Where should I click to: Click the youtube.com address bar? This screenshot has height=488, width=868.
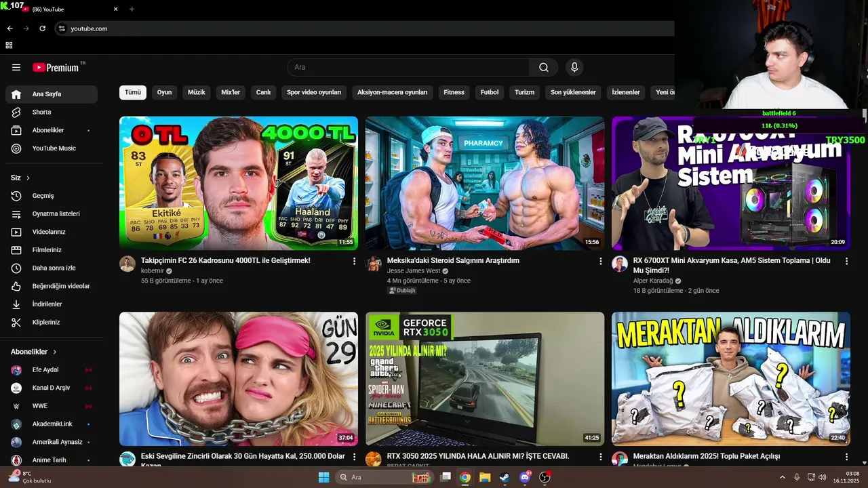[x=366, y=28]
